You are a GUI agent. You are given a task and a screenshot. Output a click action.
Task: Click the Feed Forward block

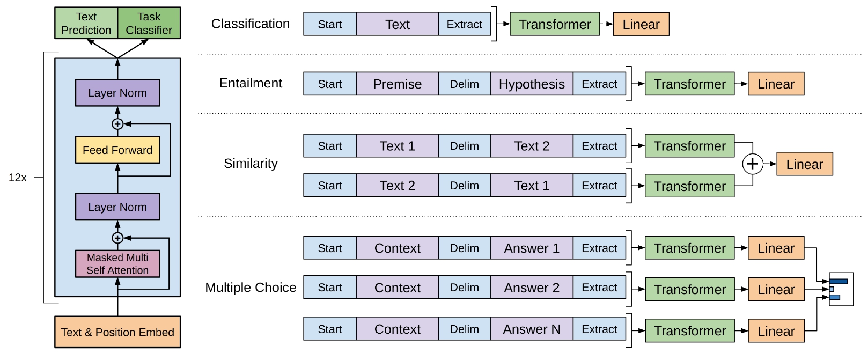(x=117, y=150)
